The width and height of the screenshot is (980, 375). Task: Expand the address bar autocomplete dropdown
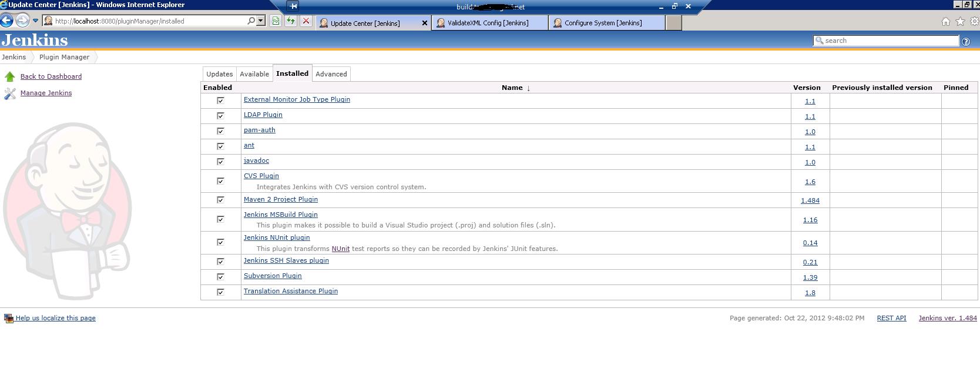tap(261, 21)
